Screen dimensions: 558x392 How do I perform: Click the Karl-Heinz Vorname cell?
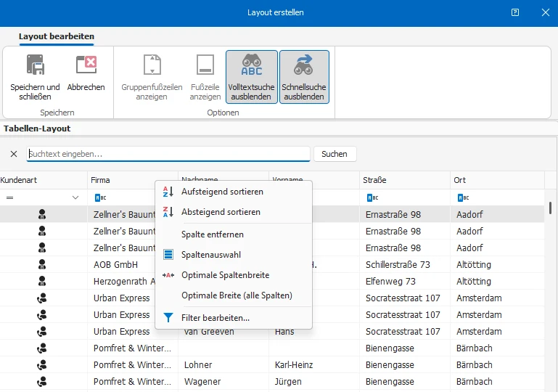[314, 365]
